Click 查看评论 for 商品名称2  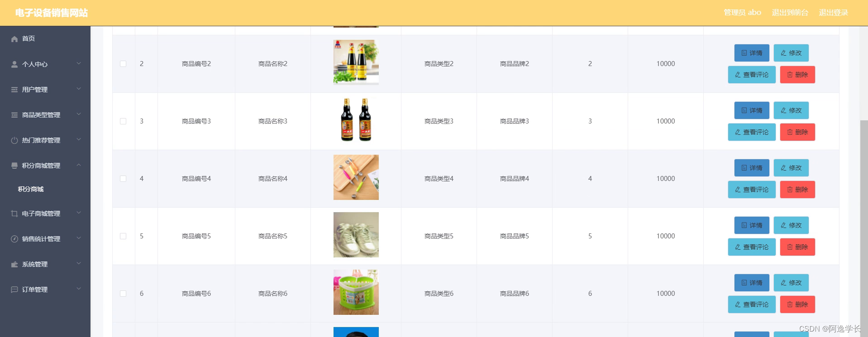pyautogui.click(x=752, y=75)
